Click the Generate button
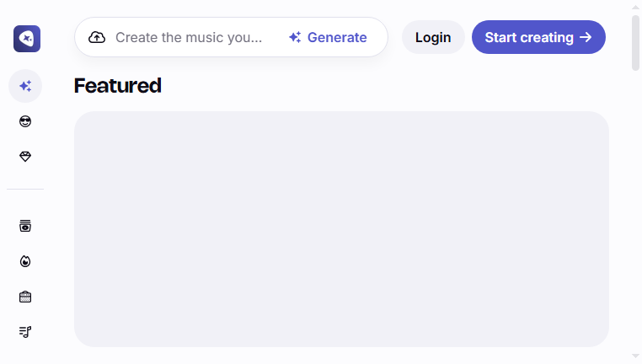Screen dimensions: 642x364 [328, 37]
